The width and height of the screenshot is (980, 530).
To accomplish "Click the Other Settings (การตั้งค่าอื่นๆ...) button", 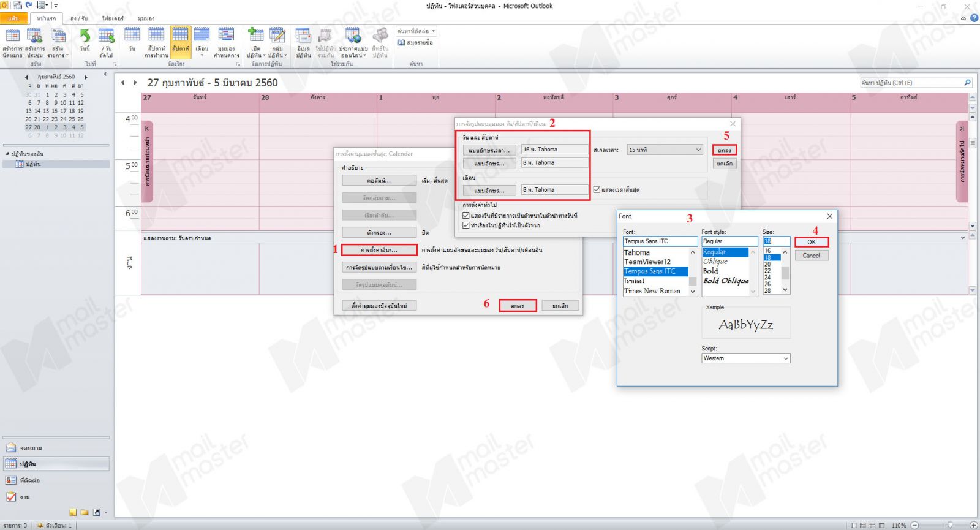I will [x=379, y=250].
